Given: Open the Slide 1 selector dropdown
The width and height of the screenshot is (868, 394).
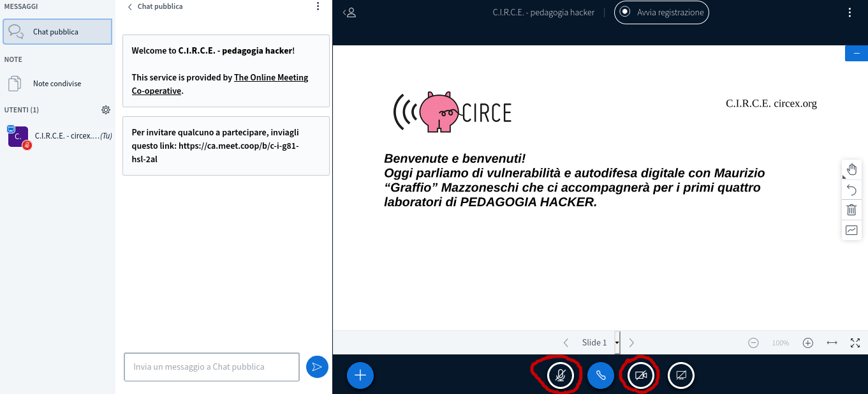Looking at the screenshot, I should tap(600, 343).
